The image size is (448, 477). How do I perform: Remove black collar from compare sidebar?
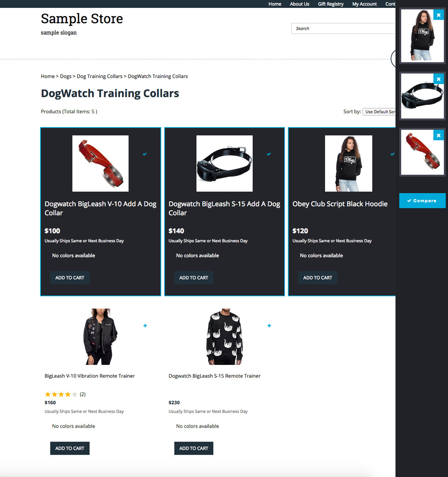(439, 79)
